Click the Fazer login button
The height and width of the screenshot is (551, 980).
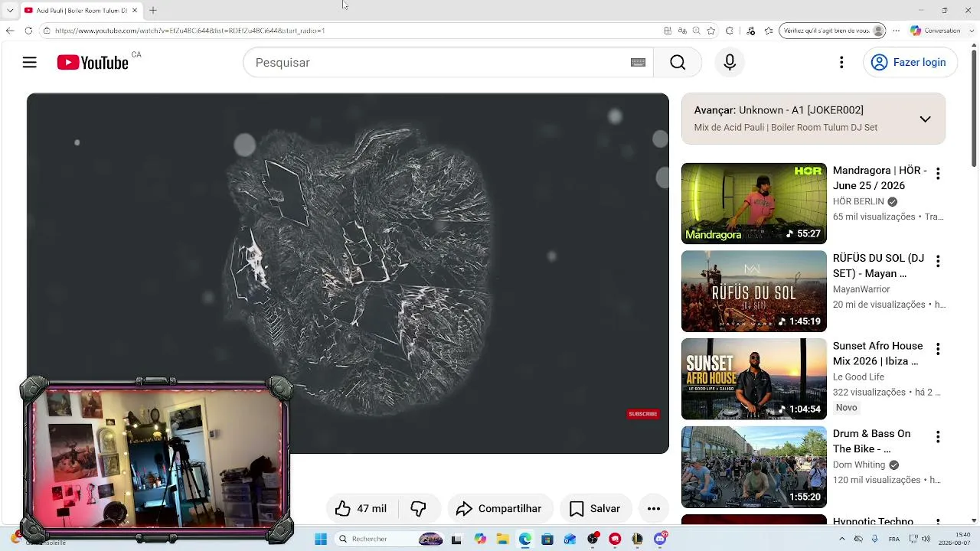pyautogui.click(x=910, y=63)
